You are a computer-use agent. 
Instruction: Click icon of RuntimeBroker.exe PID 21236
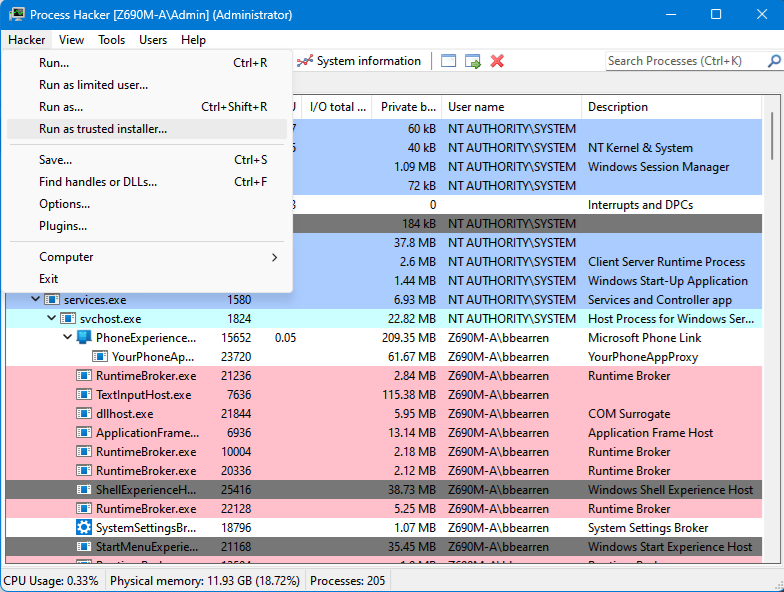[x=84, y=376]
